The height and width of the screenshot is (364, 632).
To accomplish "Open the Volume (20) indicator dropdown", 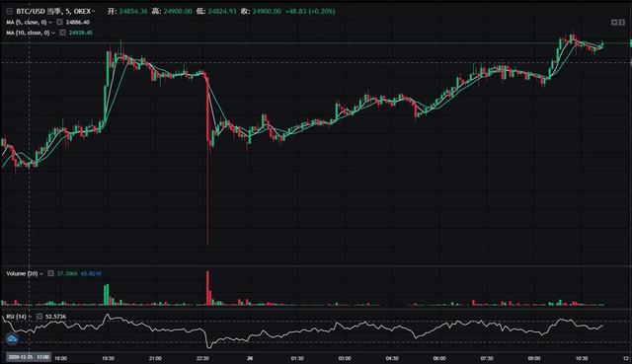I will (x=41, y=274).
